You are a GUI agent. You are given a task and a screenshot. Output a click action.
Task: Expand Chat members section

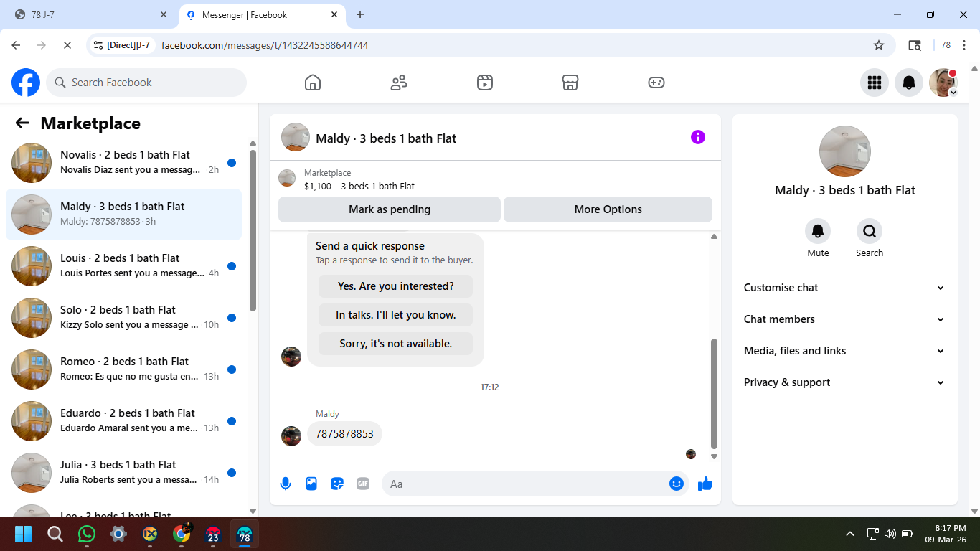[x=844, y=319]
